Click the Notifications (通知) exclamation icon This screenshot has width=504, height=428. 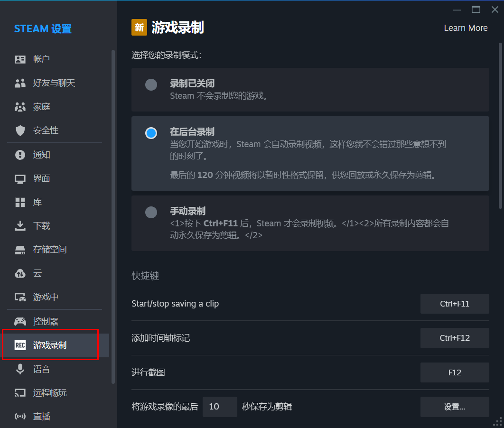[x=20, y=155]
